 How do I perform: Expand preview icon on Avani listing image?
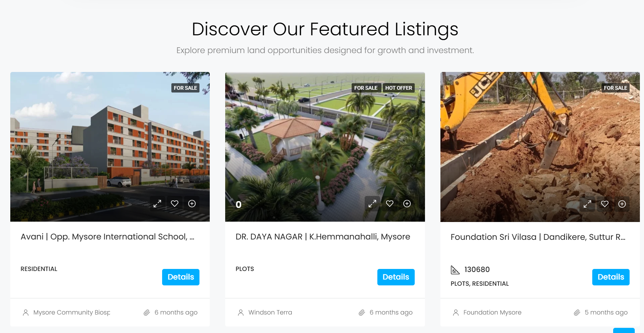coord(157,204)
